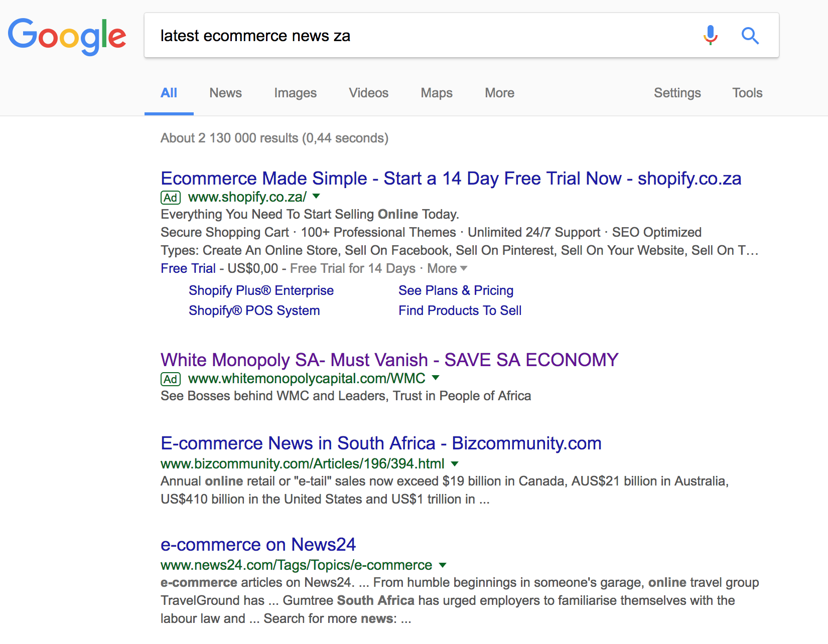Click the Google logo
Screen dimensions: 828x644
click(67, 36)
